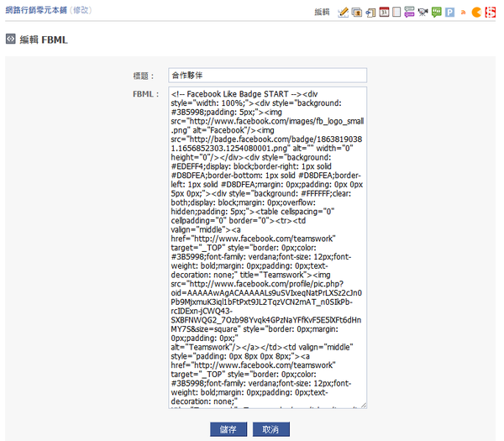This screenshot has height=441, width=504.
Task: Click the 編輯 label in top toolbar
Action: coord(322,13)
